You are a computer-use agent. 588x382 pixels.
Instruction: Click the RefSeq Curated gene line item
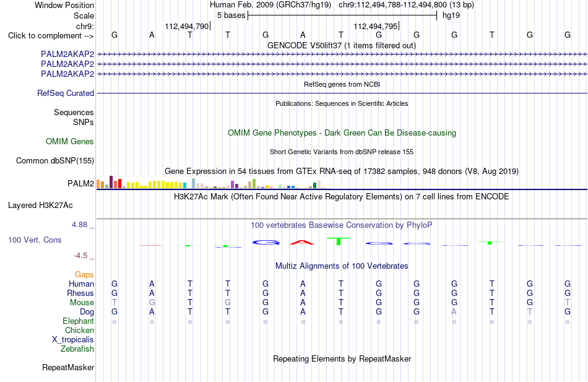[342, 93]
